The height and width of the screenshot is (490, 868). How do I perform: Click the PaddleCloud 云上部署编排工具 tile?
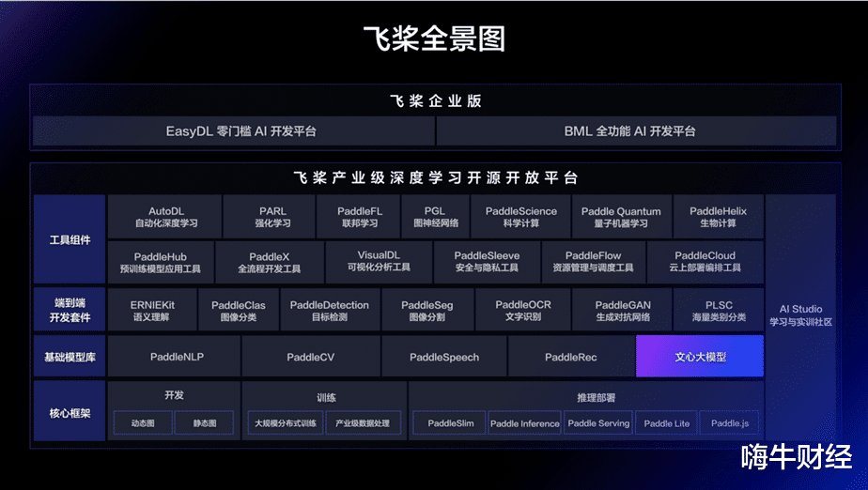[x=705, y=262]
